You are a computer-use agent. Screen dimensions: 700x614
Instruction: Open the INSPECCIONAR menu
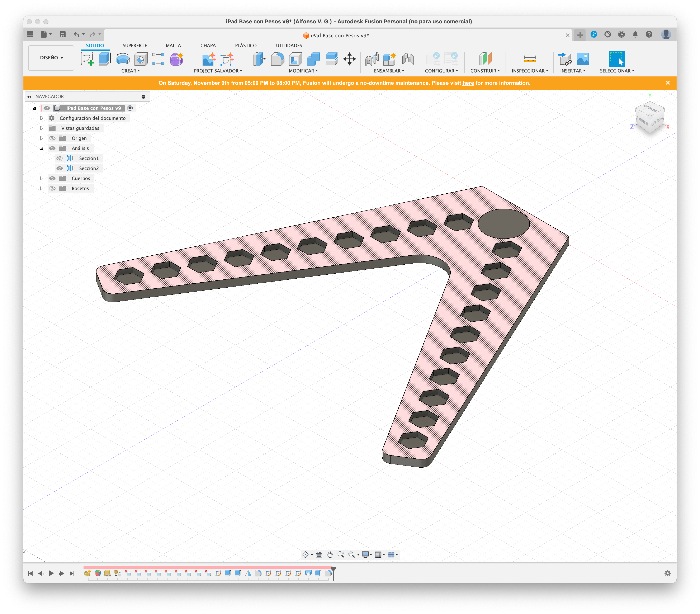point(530,71)
